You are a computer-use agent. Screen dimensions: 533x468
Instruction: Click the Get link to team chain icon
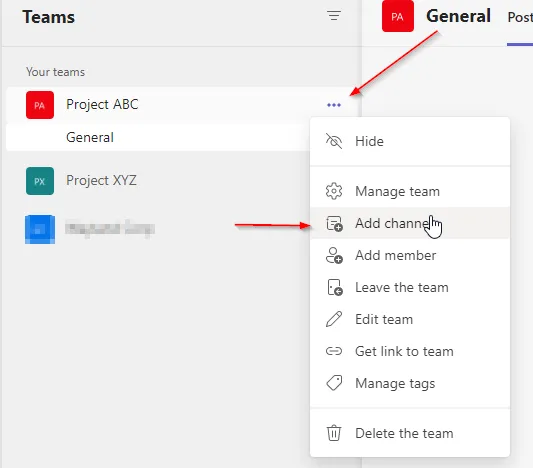point(334,351)
